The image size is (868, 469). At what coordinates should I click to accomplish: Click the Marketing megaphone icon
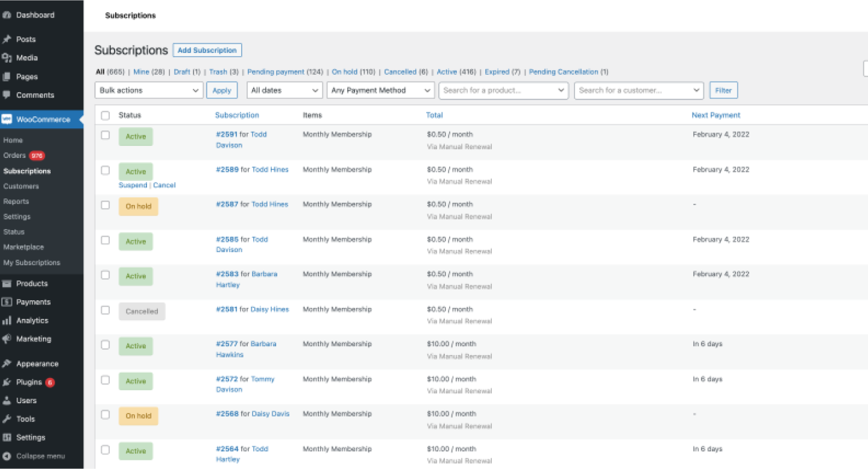7,339
